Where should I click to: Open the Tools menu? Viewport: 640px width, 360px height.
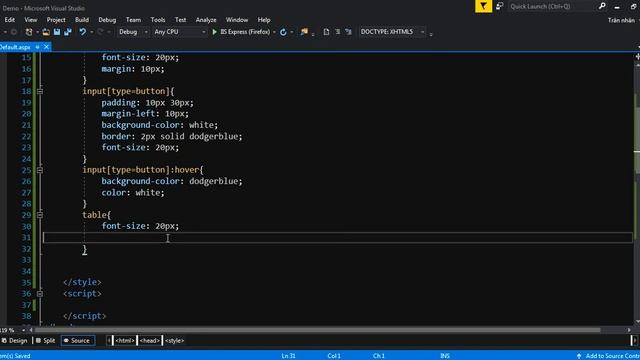[158, 20]
